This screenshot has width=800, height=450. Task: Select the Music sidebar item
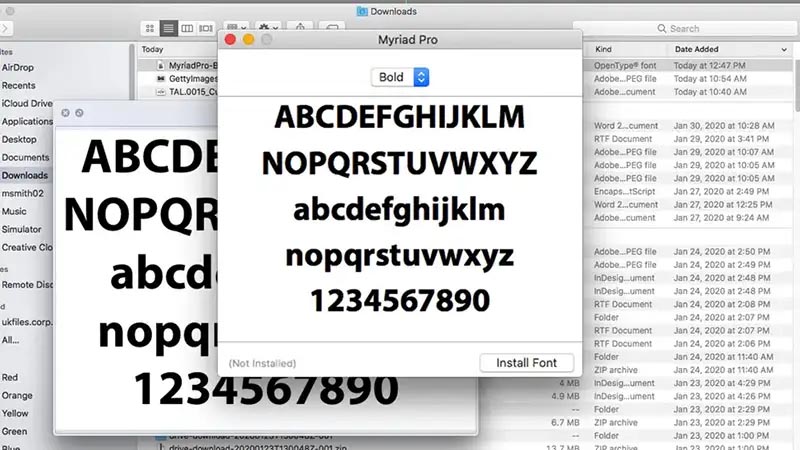14,211
